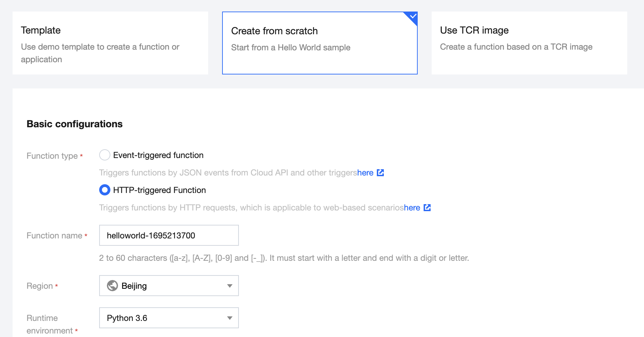Click the globe icon in Region field

[112, 286]
